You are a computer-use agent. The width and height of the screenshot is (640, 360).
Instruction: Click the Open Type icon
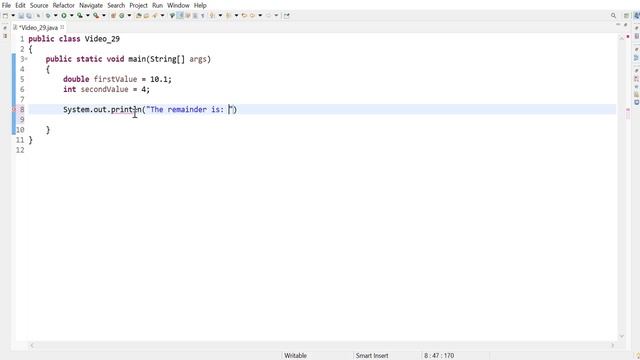pos(139,16)
